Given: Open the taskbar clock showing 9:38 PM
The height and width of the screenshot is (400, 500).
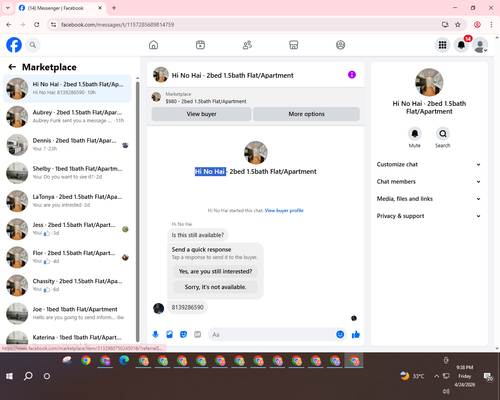Looking at the screenshot, I should [x=465, y=376].
